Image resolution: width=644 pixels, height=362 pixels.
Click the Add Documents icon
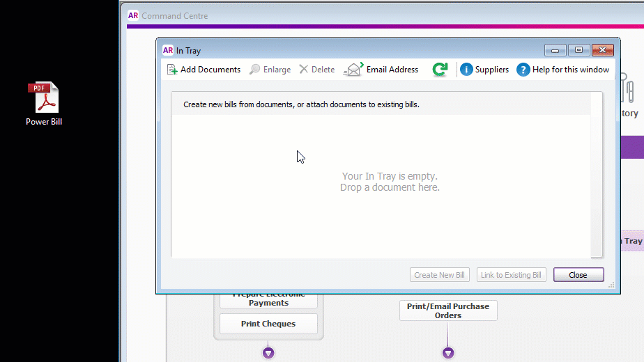coord(172,70)
